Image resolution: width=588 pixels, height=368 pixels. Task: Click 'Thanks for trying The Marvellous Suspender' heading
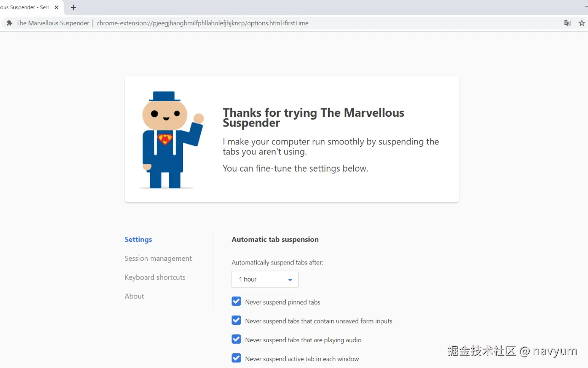[313, 118]
